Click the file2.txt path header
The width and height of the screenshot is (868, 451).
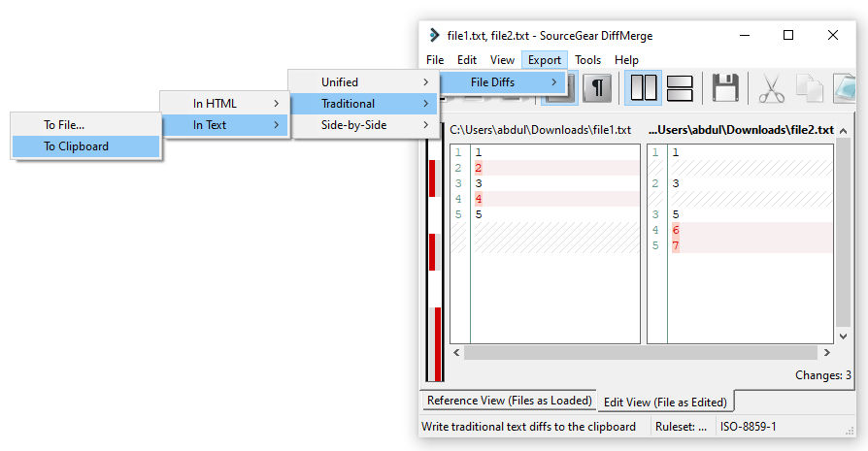[x=741, y=130]
